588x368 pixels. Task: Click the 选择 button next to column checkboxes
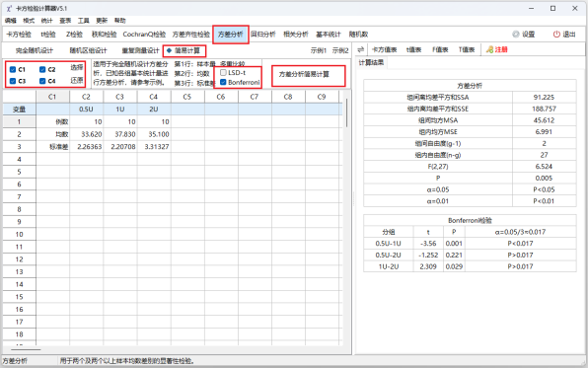click(77, 67)
